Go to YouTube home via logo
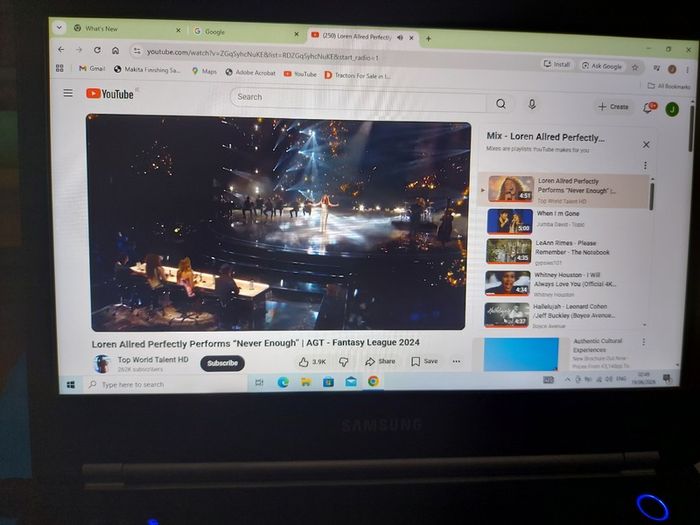Viewport: 700px width, 525px height. 110,94
